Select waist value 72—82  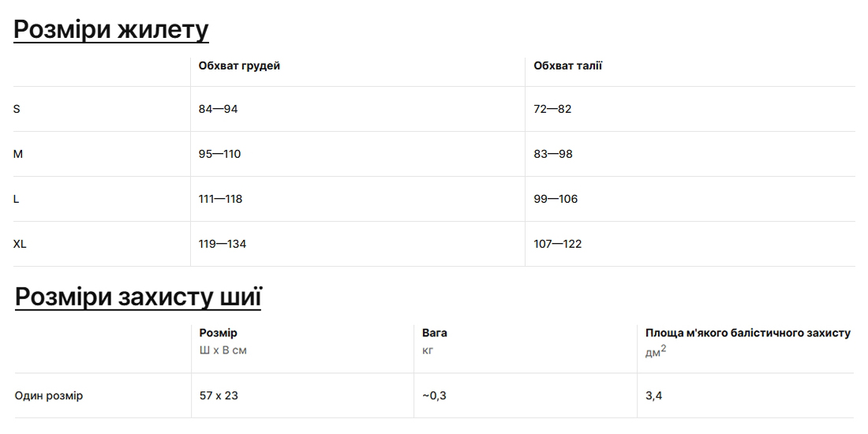(x=552, y=109)
